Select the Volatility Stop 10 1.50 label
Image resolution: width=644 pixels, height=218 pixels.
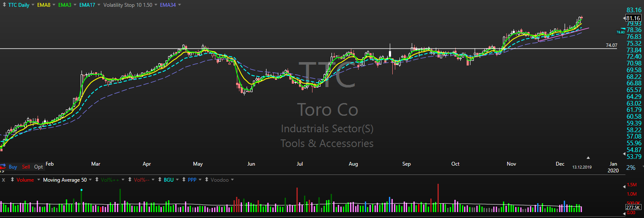point(128,5)
